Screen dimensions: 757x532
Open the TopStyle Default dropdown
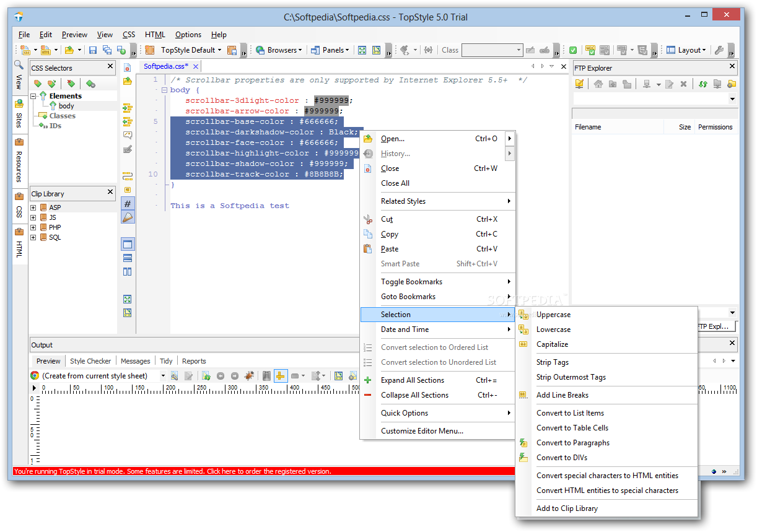pos(191,50)
